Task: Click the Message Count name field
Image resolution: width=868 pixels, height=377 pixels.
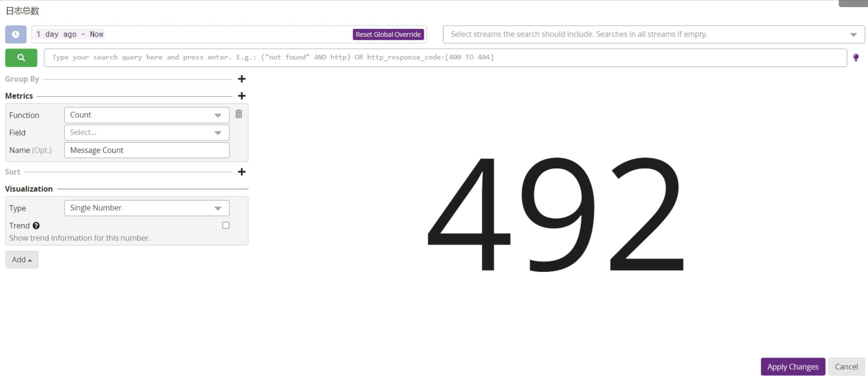Action: tap(147, 150)
